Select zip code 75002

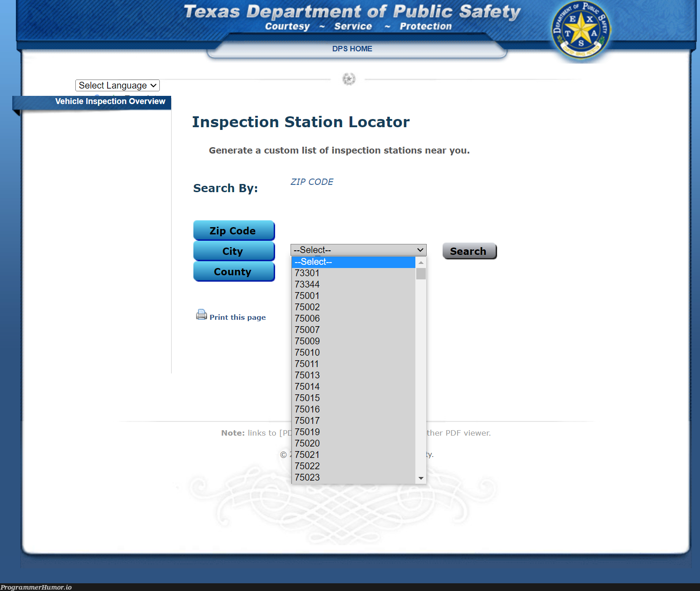(x=353, y=307)
